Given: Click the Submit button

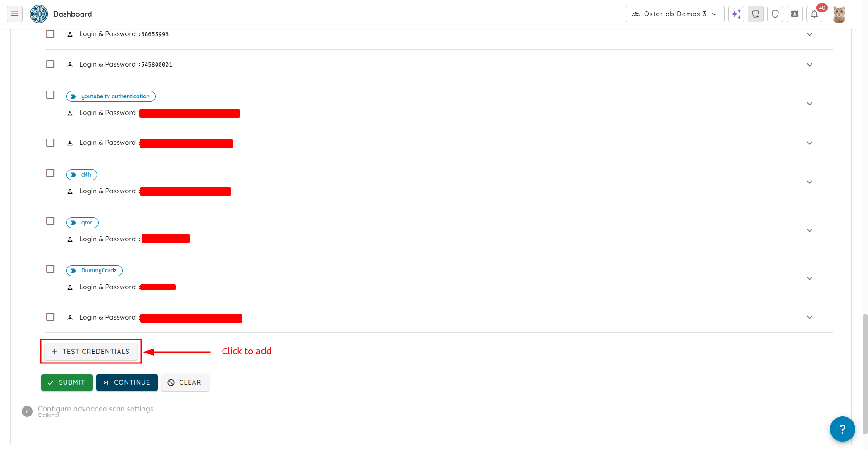Looking at the screenshot, I should (67, 382).
